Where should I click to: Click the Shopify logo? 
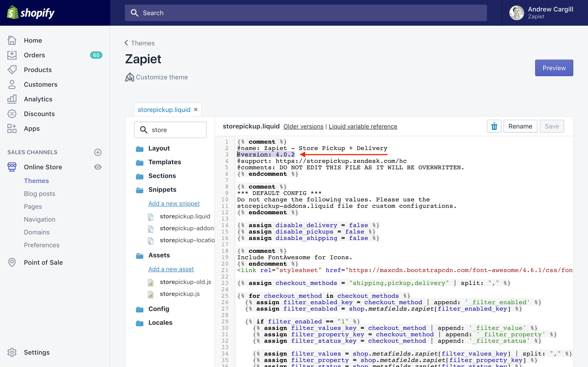pyautogui.click(x=31, y=13)
